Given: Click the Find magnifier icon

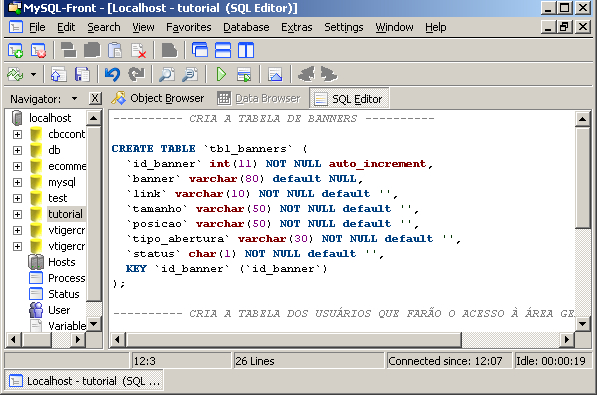Looking at the screenshot, I should pos(166,74).
